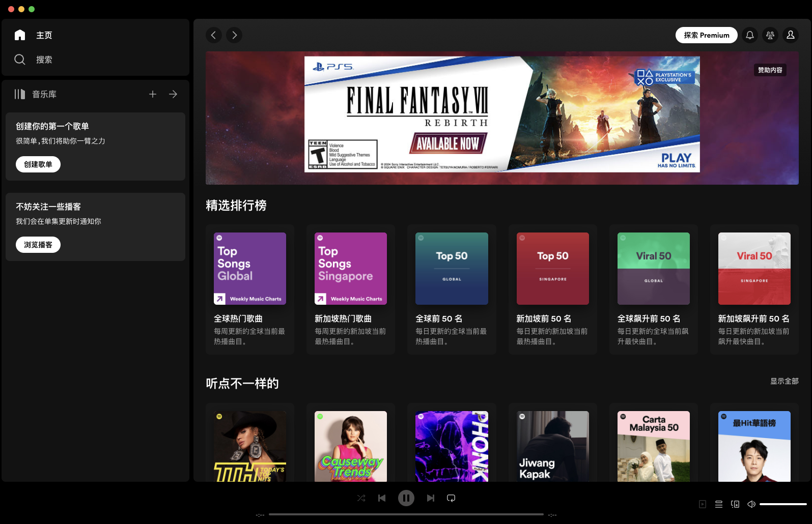
Task: Go to Home (主页) in sidebar
Action: 34,35
